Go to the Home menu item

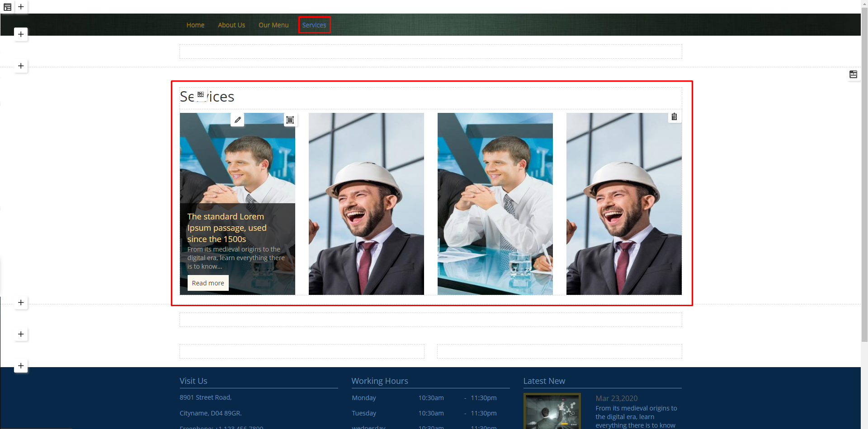[x=195, y=25]
